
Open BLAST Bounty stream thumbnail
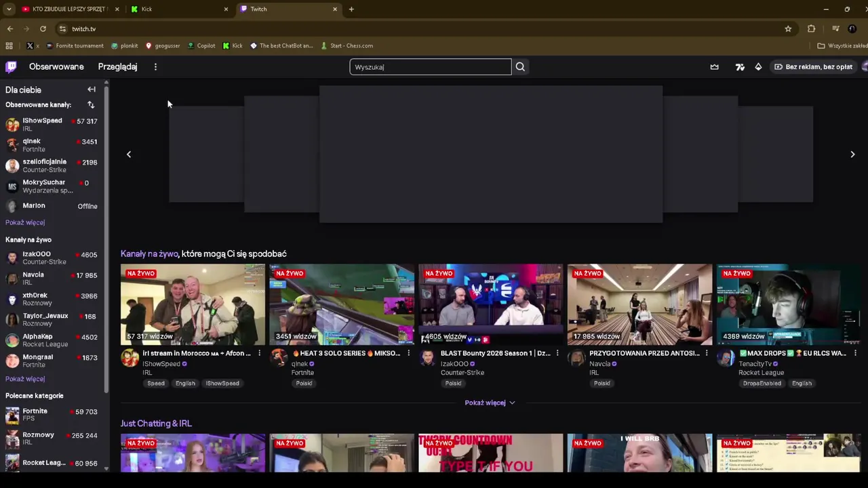tap(491, 304)
